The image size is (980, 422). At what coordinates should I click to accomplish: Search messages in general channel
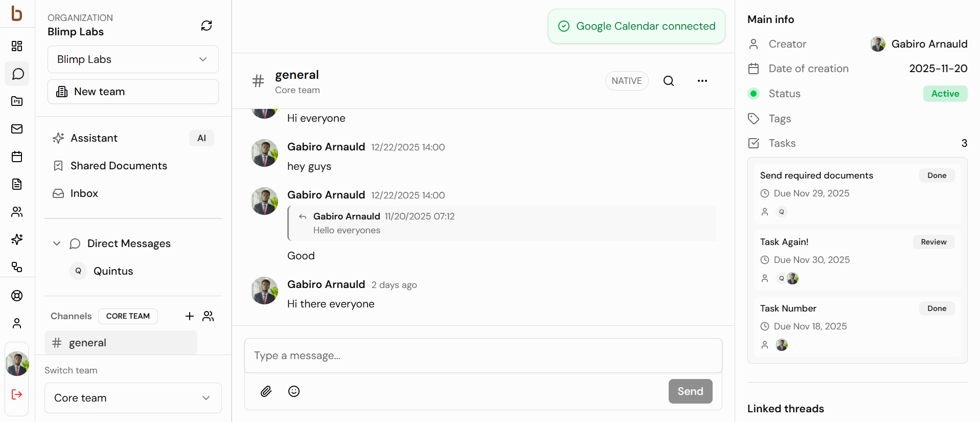(x=668, y=81)
